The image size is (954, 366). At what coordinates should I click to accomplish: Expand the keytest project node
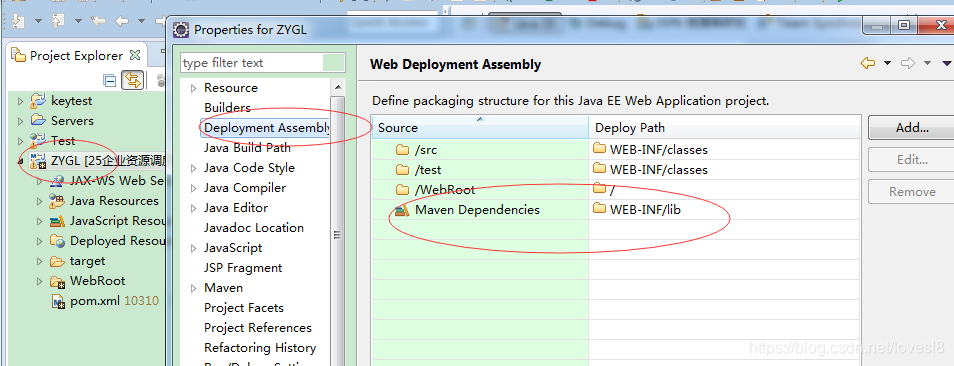coord(21,101)
